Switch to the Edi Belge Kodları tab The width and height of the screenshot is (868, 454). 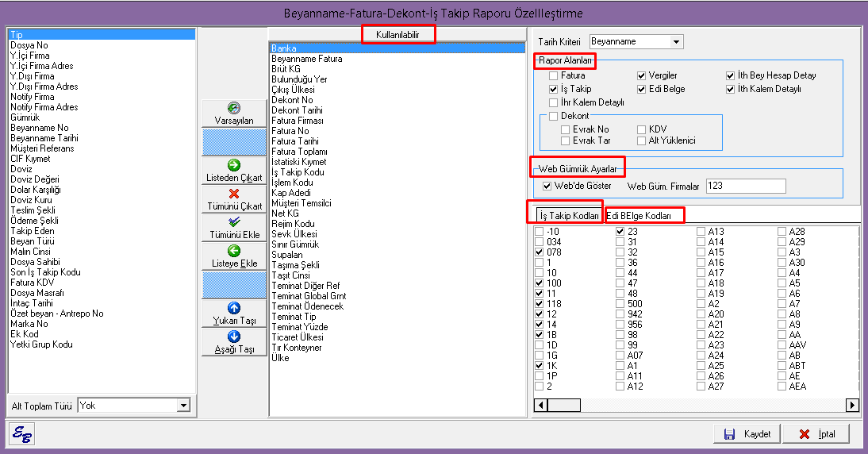[x=639, y=215]
